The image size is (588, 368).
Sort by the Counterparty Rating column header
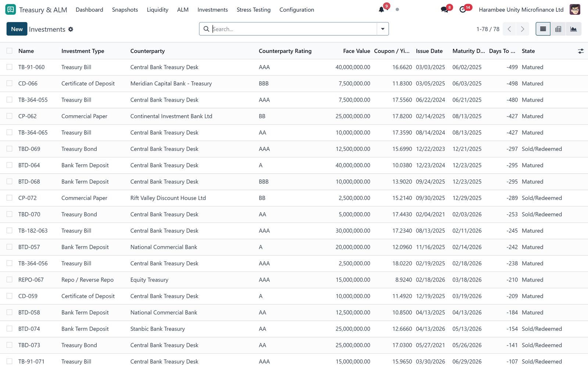(285, 51)
